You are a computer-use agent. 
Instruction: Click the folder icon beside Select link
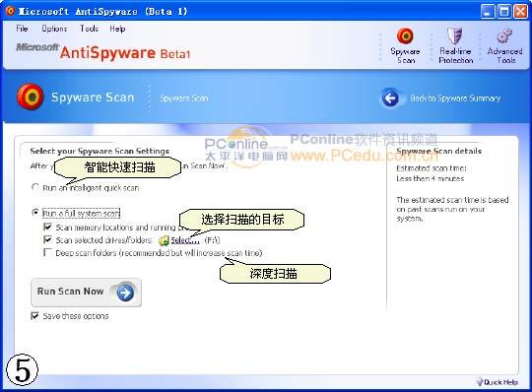point(164,240)
